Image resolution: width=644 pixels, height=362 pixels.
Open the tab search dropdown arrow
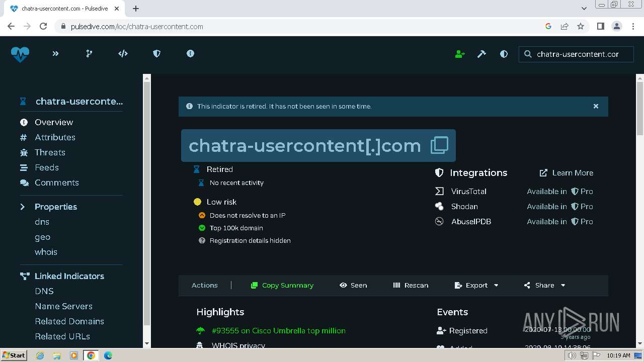(x=584, y=9)
